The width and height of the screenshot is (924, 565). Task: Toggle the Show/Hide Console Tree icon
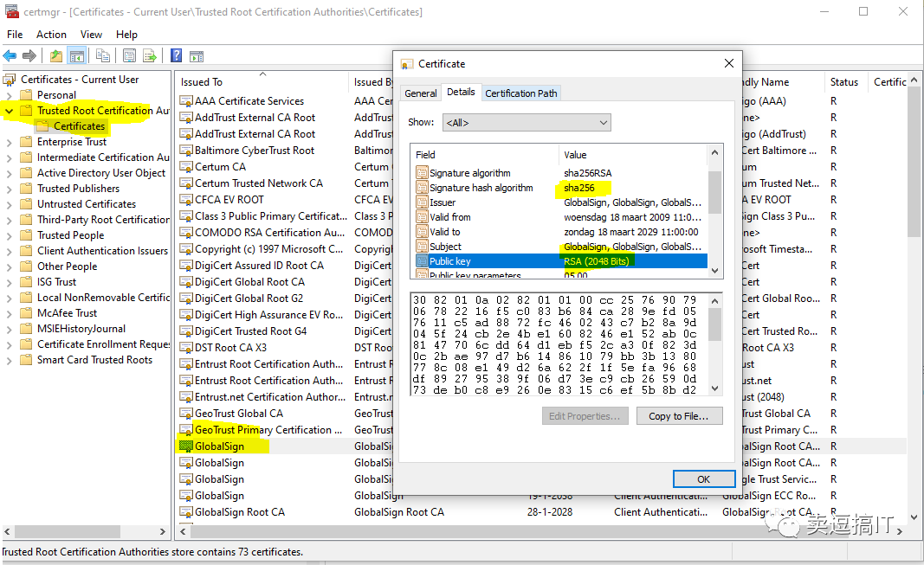pos(76,56)
